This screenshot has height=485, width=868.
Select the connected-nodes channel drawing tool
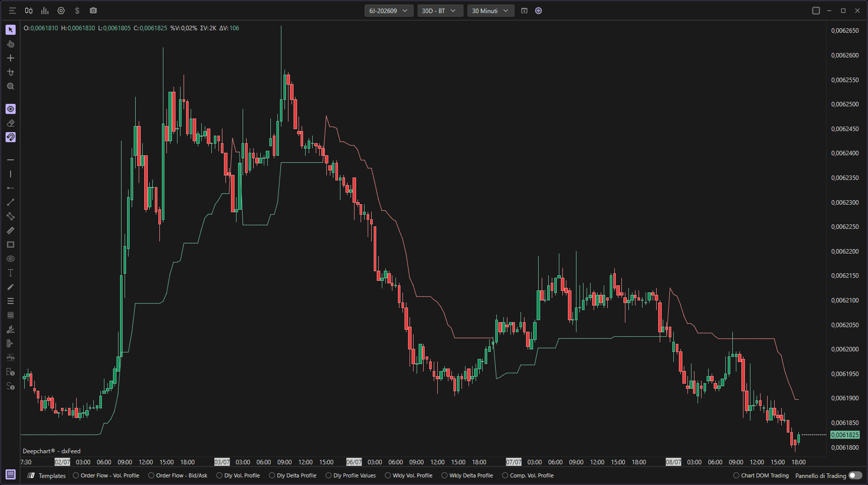[11, 216]
